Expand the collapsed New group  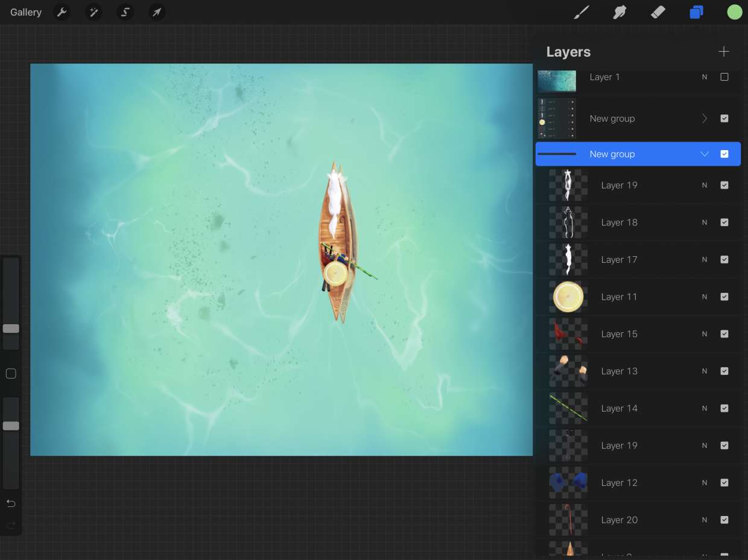click(x=704, y=119)
